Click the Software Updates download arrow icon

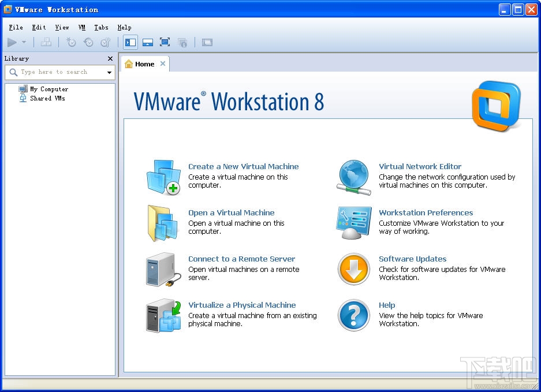pos(354,270)
